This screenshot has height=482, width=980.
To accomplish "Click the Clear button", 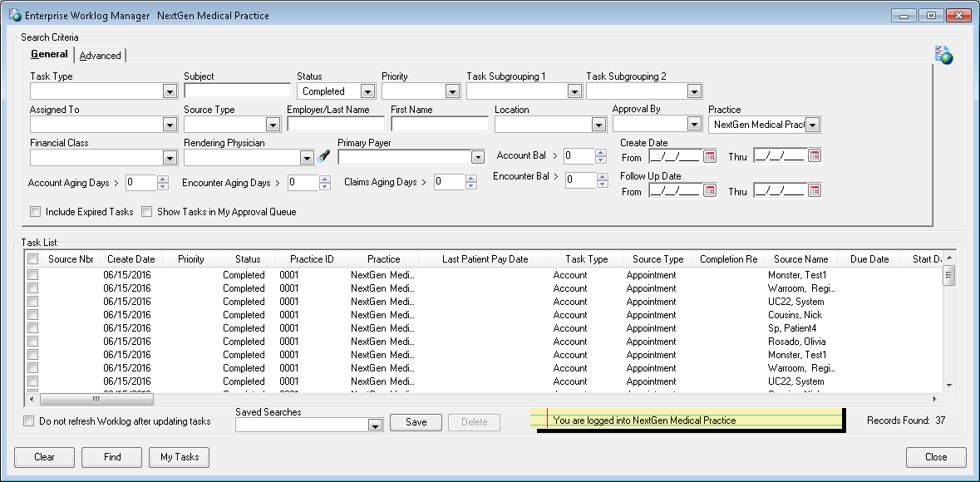I will click(44, 457).
